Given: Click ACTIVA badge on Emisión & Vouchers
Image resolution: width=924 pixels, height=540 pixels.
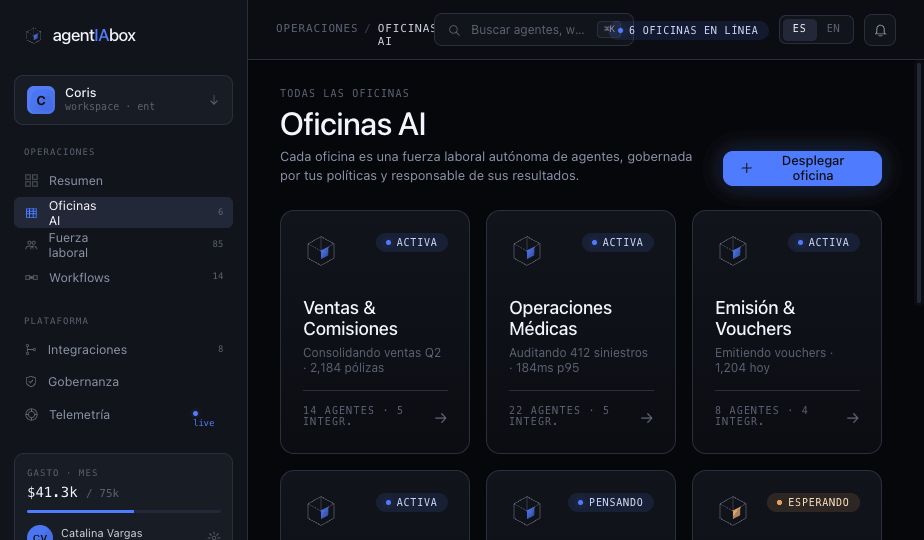Looking at the screenshot, I should coord(824,242).
